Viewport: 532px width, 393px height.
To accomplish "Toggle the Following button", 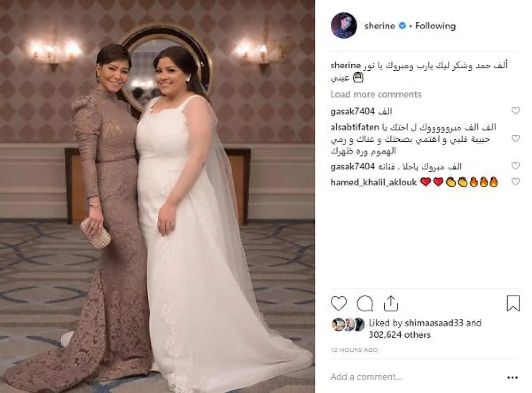I will coord(435,26).
